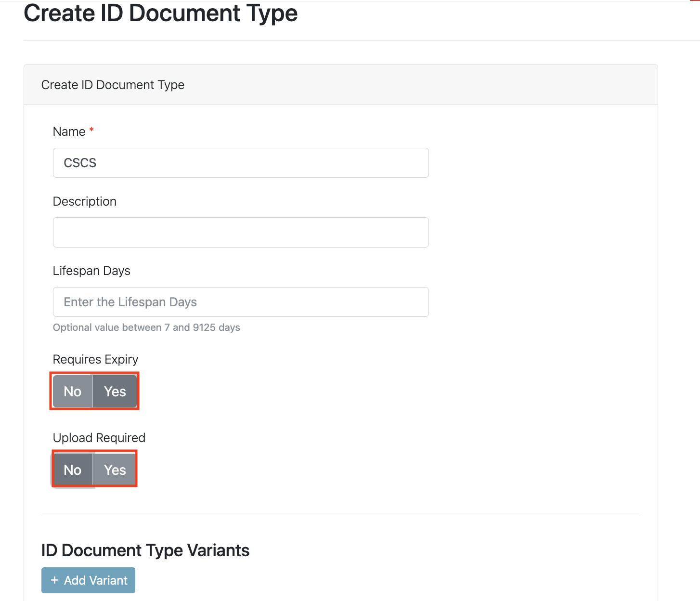Screen dimensions: 700x601
Task: Click the Description label
Action: 85,201
